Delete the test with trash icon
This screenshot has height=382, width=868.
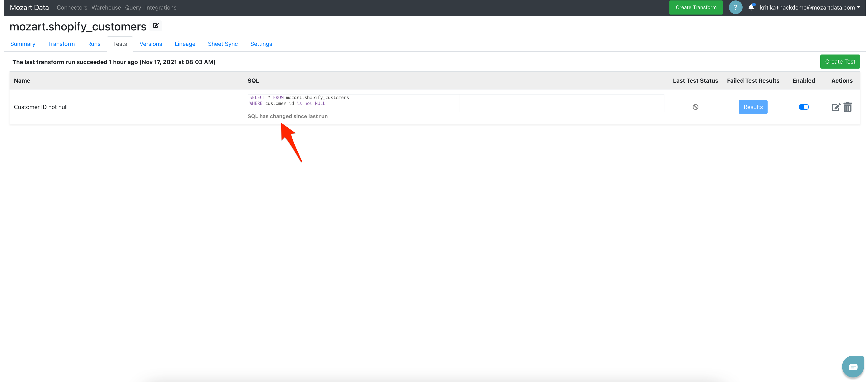[x=848, y=107]
